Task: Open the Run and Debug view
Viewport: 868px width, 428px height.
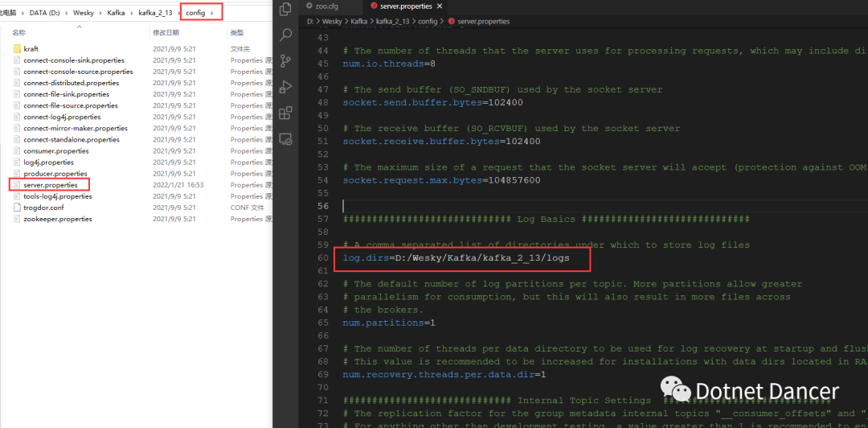Action: [x=285, y=87]
